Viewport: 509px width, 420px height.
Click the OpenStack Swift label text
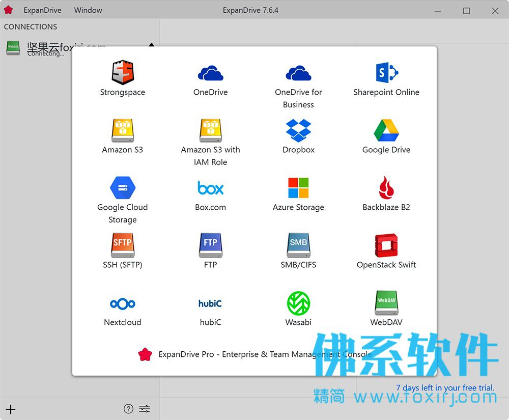coord(386,265)
